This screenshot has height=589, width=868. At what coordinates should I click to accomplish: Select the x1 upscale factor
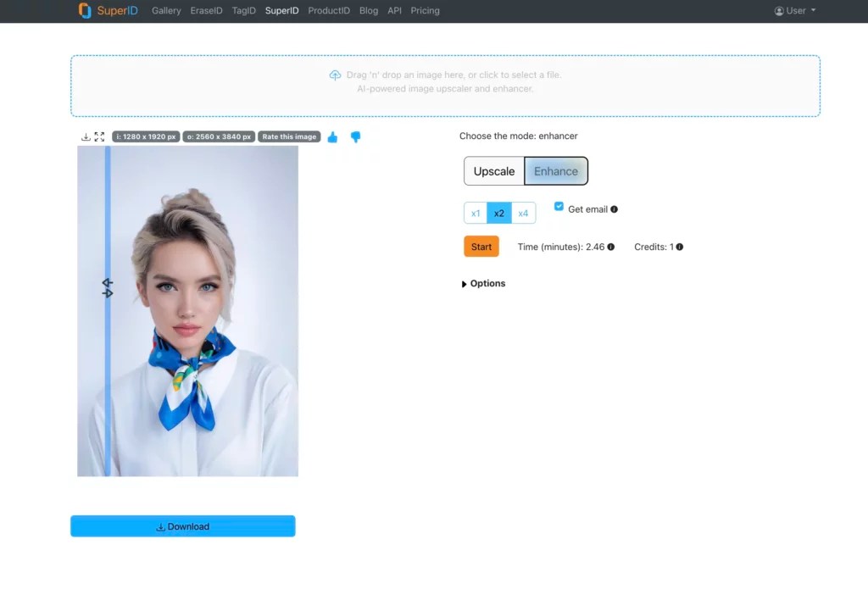coord(476,213)
